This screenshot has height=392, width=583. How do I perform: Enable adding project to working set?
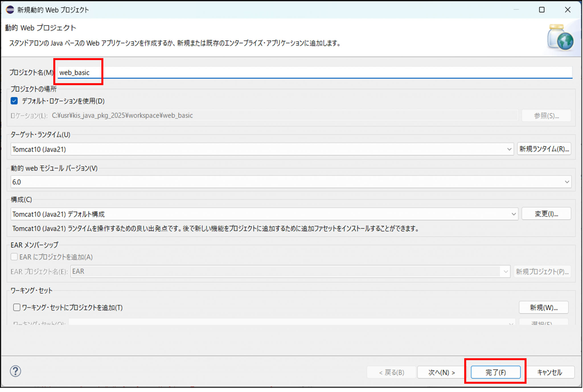(x=17, y=308)
